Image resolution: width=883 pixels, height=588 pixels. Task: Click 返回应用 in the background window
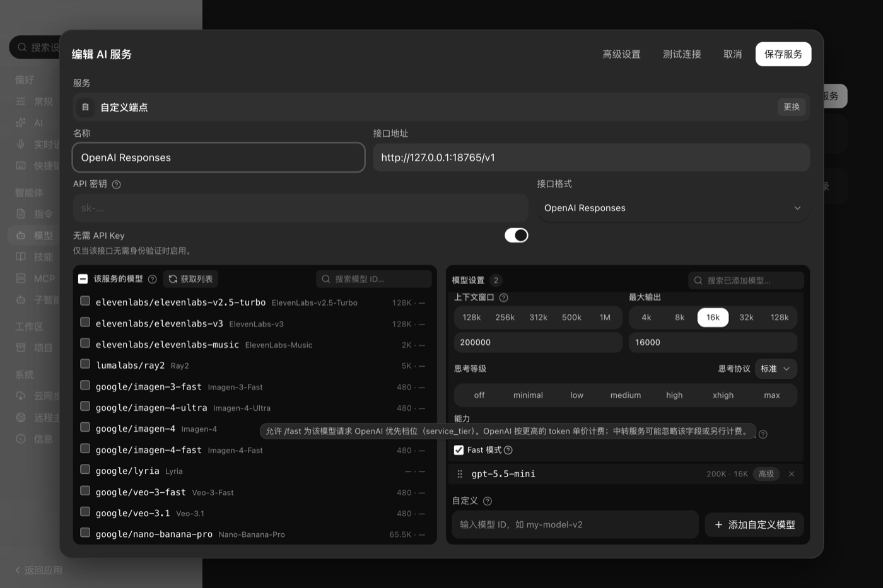click(38, 570)
